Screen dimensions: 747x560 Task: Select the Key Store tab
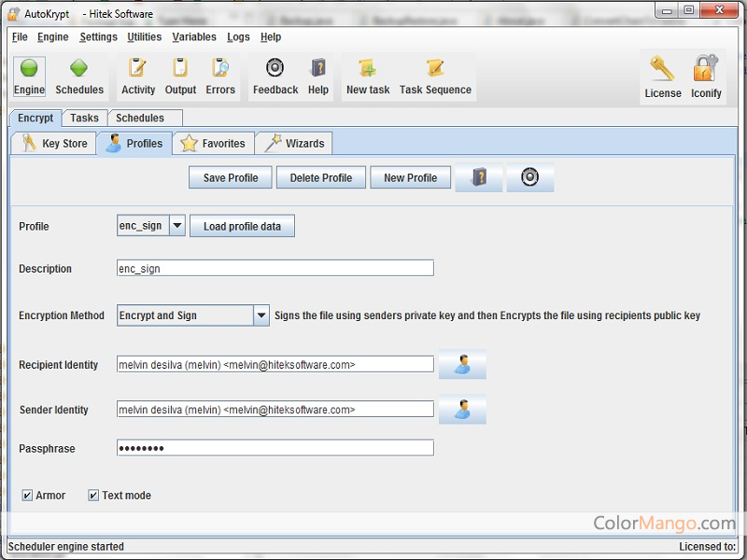pyautogui.click(x=54, y=143)
